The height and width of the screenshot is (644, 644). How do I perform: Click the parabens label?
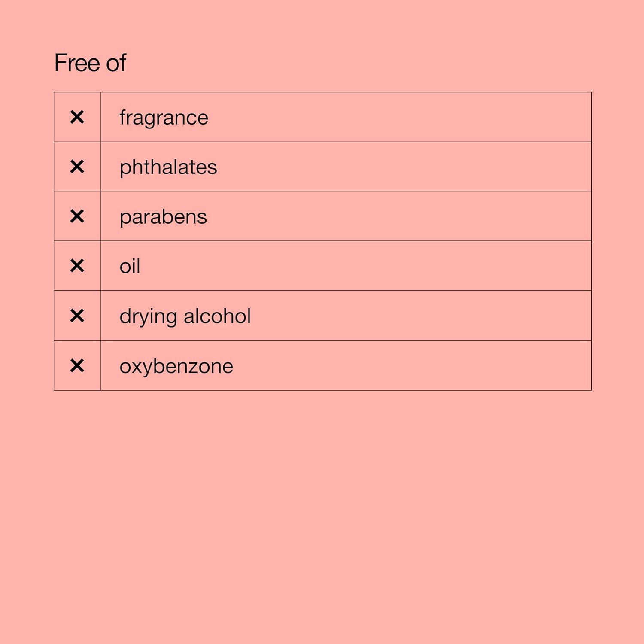point(163,217)
